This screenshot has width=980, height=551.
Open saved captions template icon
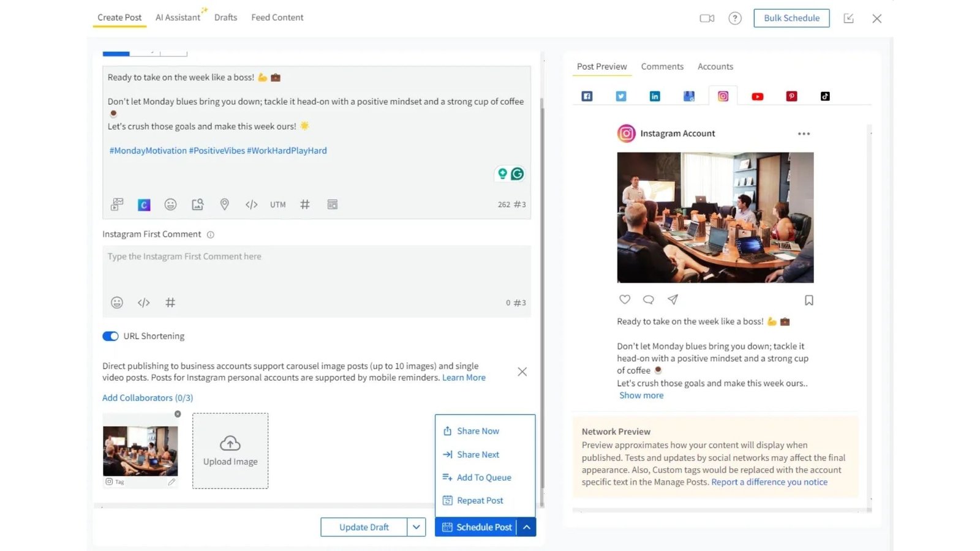[333, 204]
